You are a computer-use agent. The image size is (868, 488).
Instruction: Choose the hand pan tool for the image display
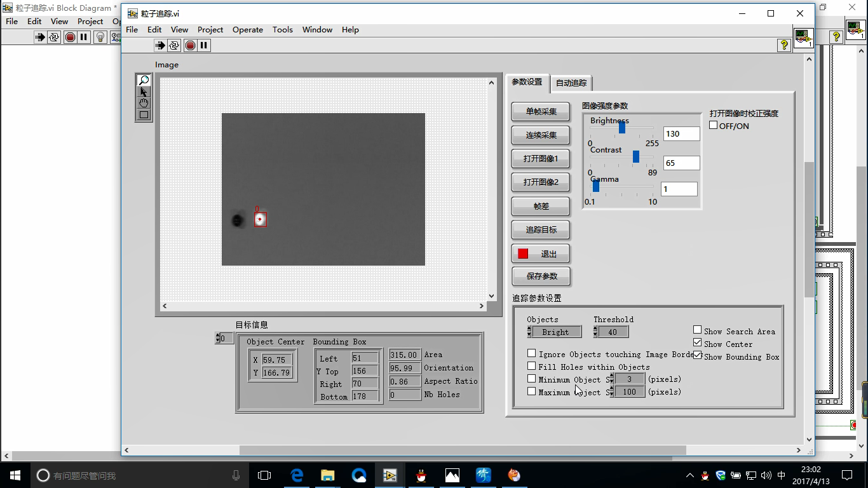(x=144, y=102)
